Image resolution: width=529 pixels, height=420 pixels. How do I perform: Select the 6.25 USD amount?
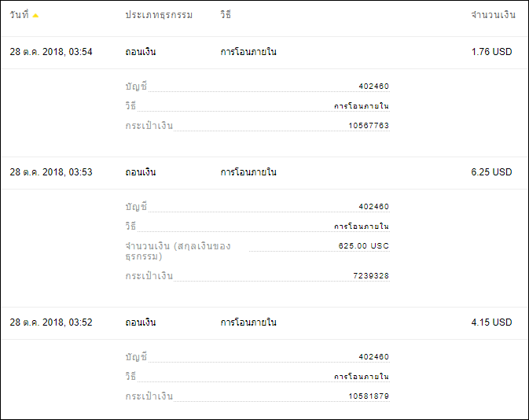click(491, 172)
